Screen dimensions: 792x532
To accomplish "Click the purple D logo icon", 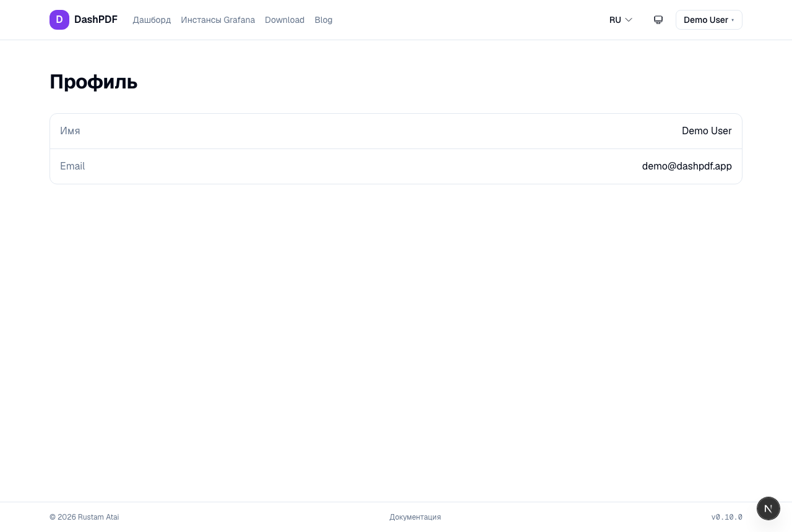I will pos(59,20).
